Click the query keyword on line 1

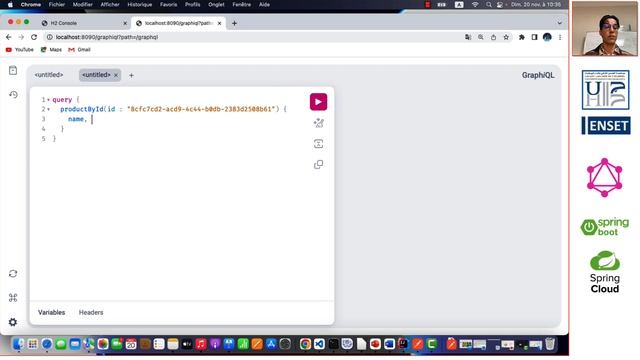coord(62,99)
